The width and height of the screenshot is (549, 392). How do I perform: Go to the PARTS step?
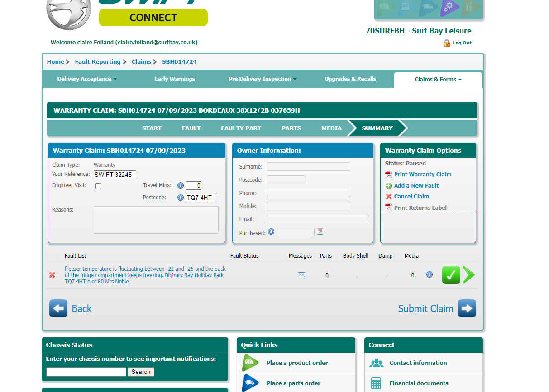coord(291,128)
